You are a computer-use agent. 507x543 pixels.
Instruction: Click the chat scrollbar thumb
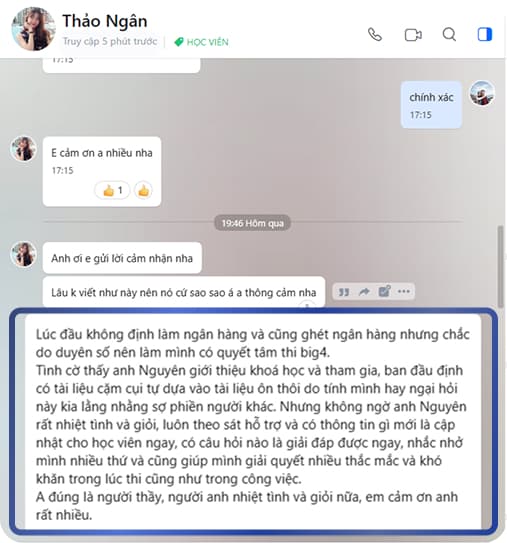[500, 267]
